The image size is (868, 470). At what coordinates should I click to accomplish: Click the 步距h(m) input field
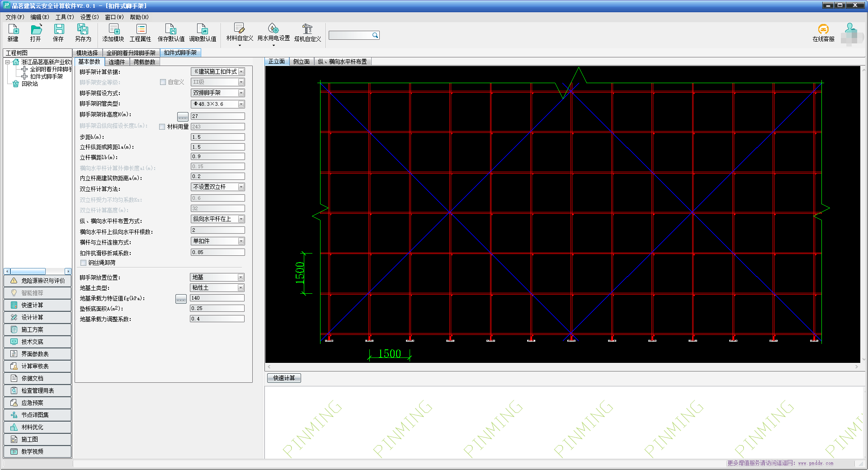pos(217,137)
